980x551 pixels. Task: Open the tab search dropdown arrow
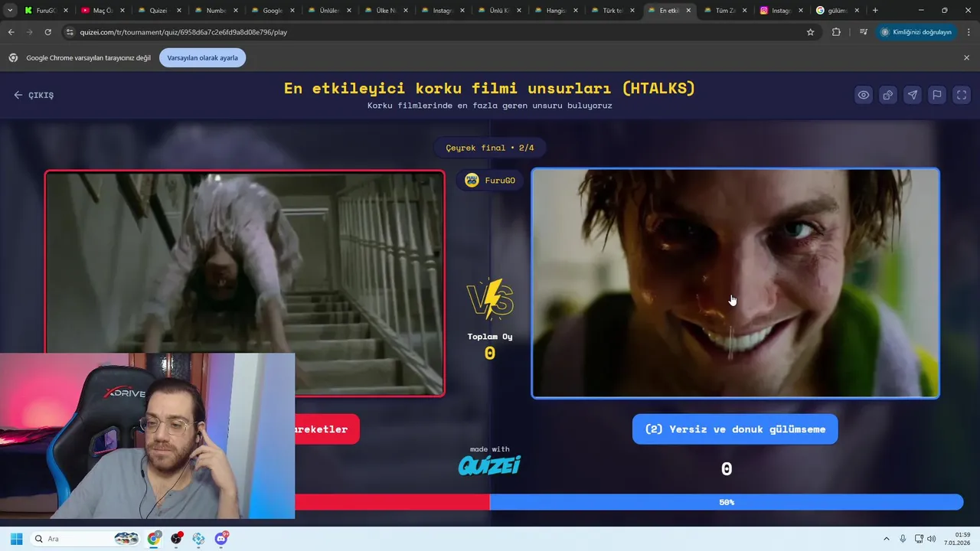pos(9,11)
